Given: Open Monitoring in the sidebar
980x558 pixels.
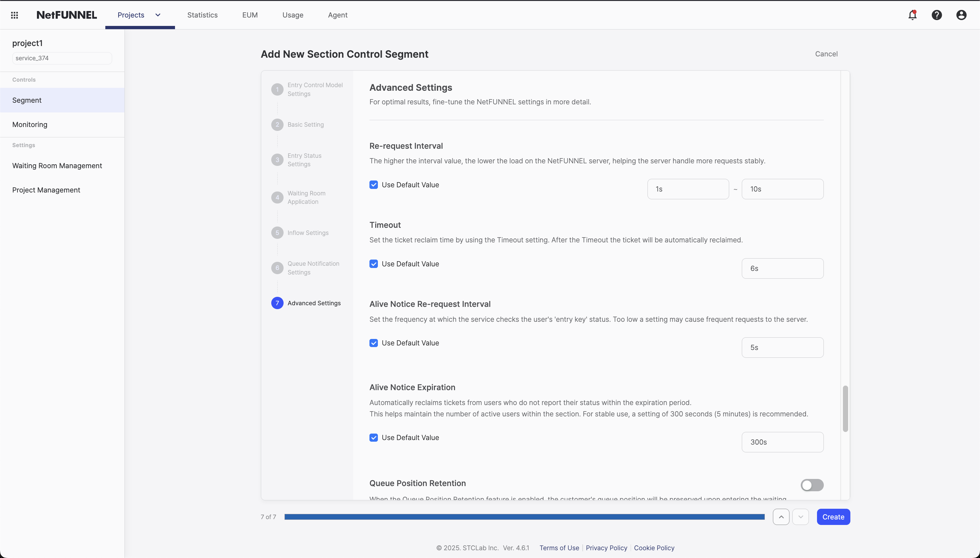Looking at the screenshot, I should [30, 124].
